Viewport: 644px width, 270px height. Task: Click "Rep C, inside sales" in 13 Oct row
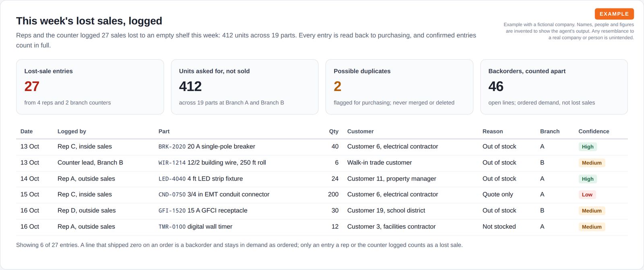tap(85, 146)
